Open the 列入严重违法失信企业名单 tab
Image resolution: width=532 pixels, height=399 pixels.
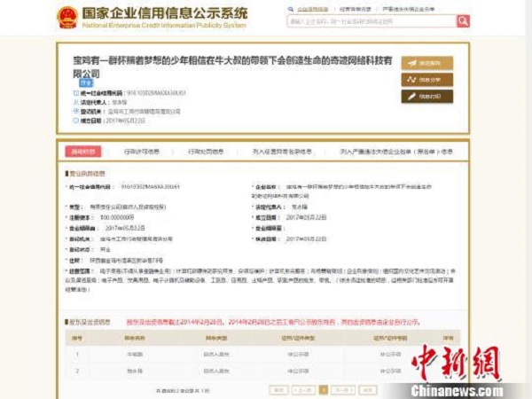[x=395, y=152]
